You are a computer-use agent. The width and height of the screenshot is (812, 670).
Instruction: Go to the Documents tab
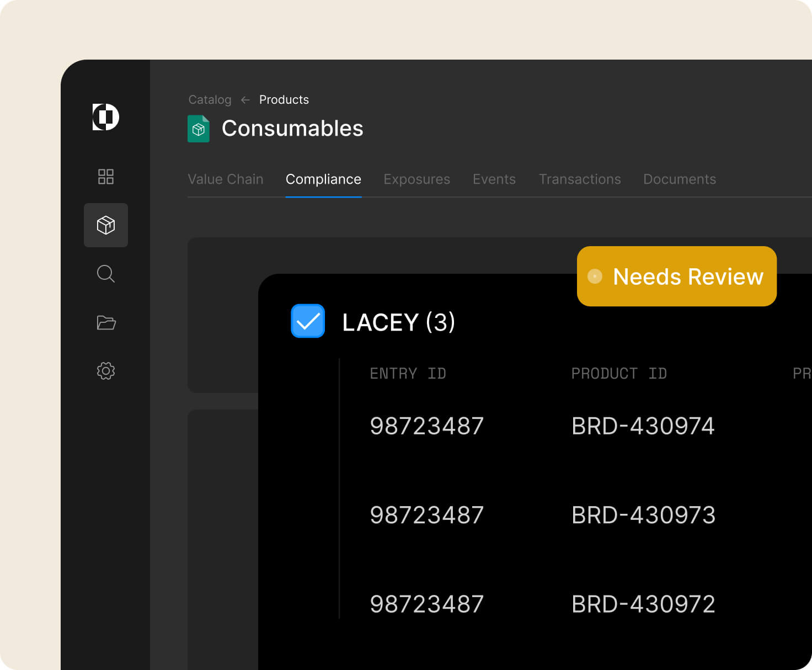[x=680, y=179]
